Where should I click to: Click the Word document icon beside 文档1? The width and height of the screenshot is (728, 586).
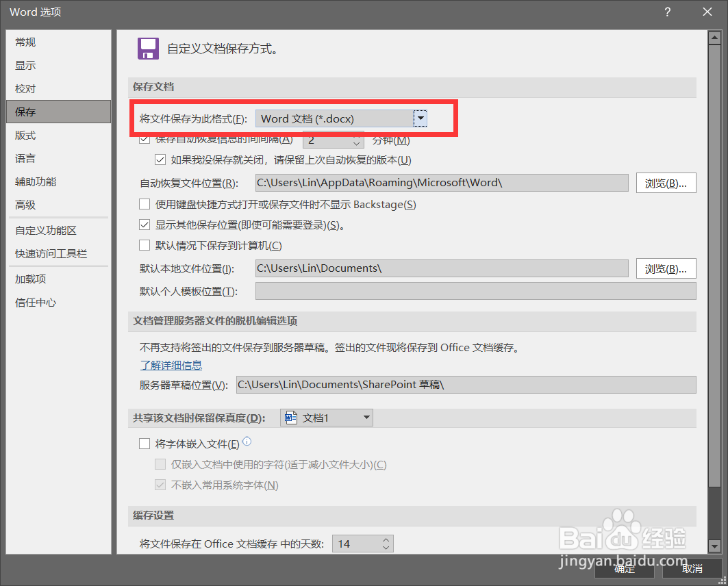290,418
